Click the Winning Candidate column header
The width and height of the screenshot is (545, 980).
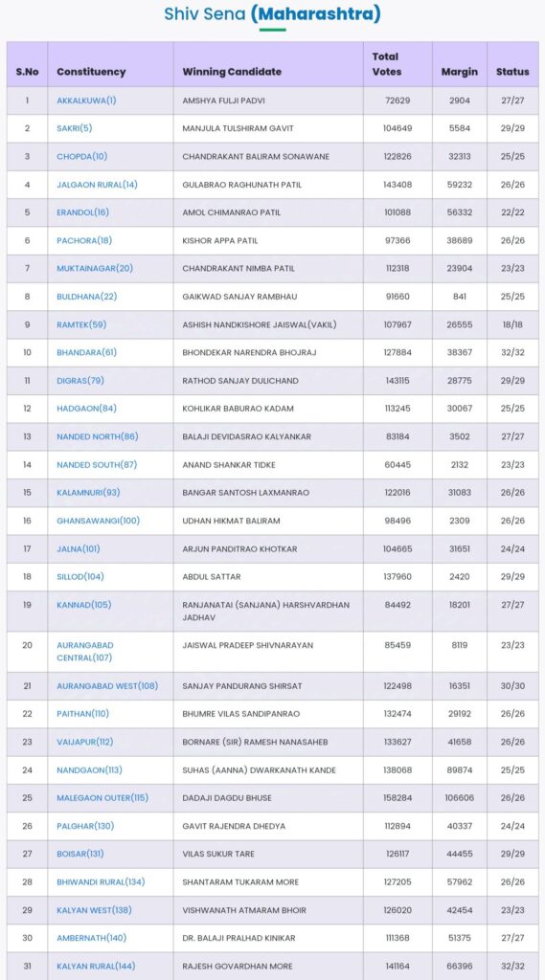pyautogui.click(x=232, y=72)
